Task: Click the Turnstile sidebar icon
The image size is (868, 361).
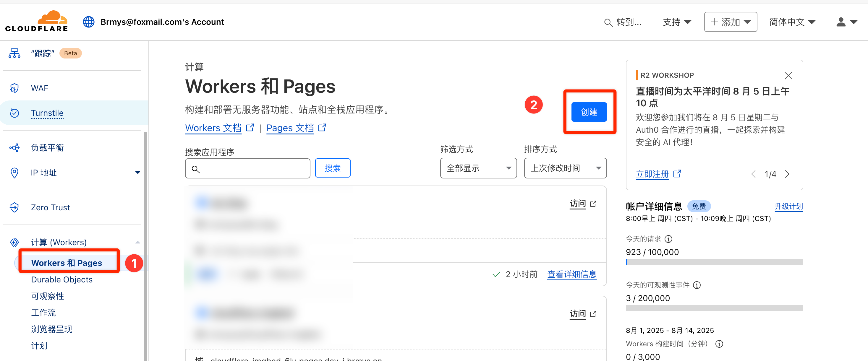Action: click(x=14, y=113)
